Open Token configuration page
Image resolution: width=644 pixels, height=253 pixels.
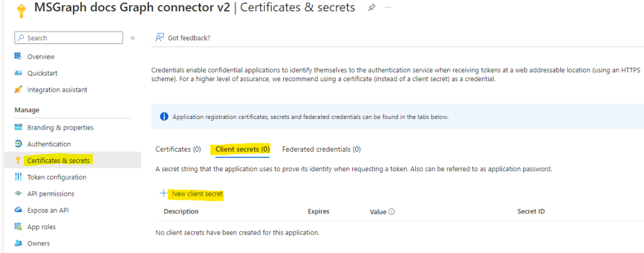tap(57, 177)
